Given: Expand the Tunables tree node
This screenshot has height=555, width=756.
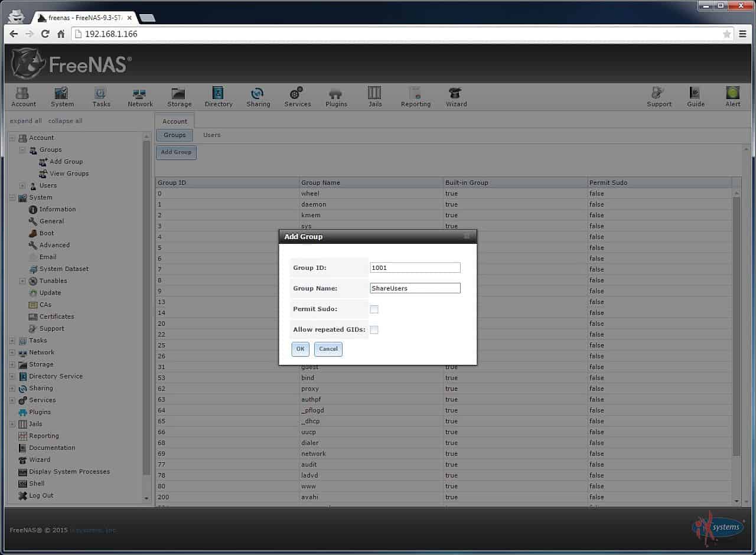Looking at the screenshot, I should coord(22,281).
